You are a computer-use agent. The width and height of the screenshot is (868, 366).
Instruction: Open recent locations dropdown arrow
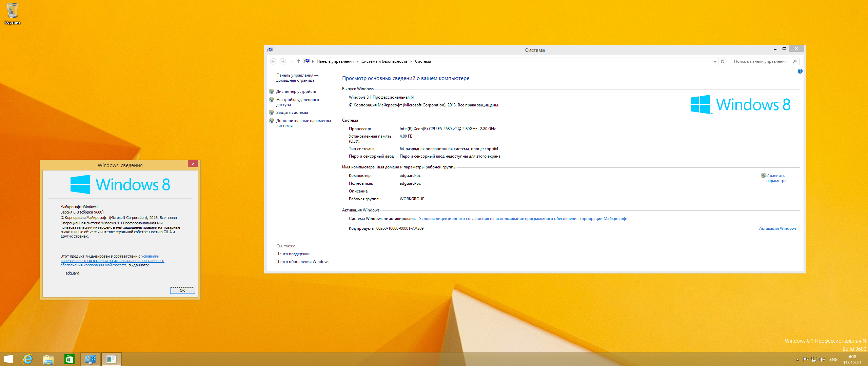click(x=291, y=61)
